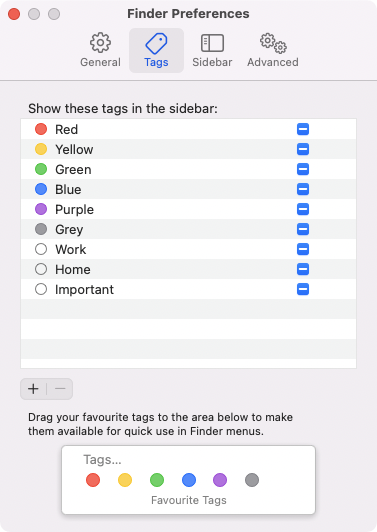The height and width of the screenshot is (532, 377).
Task: Click the minus button to remove tag
Action: click(x=60, y=389)
